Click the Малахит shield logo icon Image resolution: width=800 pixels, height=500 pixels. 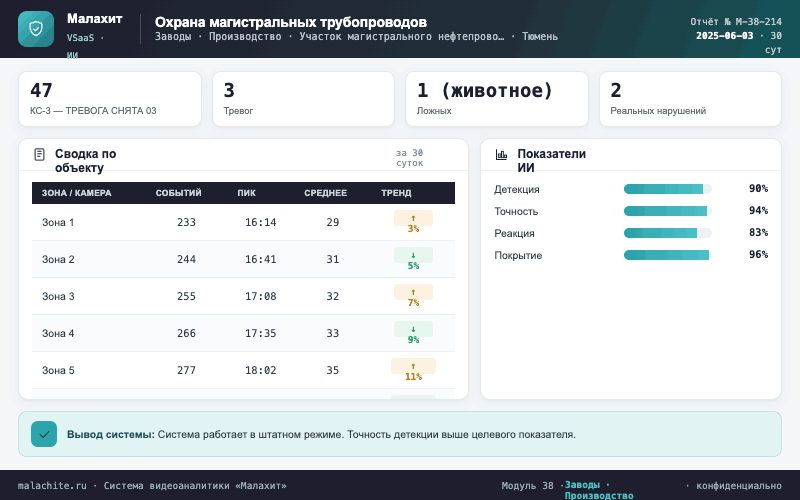click(x=36, y=29)
